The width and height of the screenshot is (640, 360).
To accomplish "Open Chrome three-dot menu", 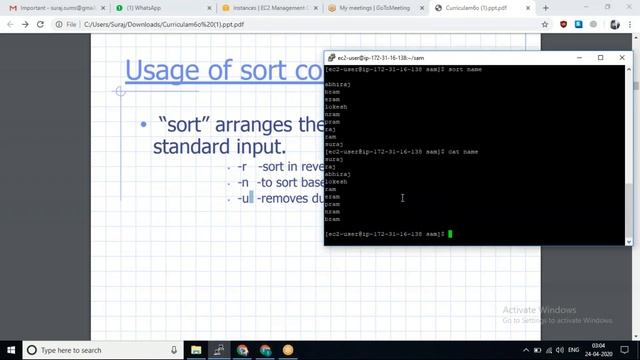I will [630, 24].
